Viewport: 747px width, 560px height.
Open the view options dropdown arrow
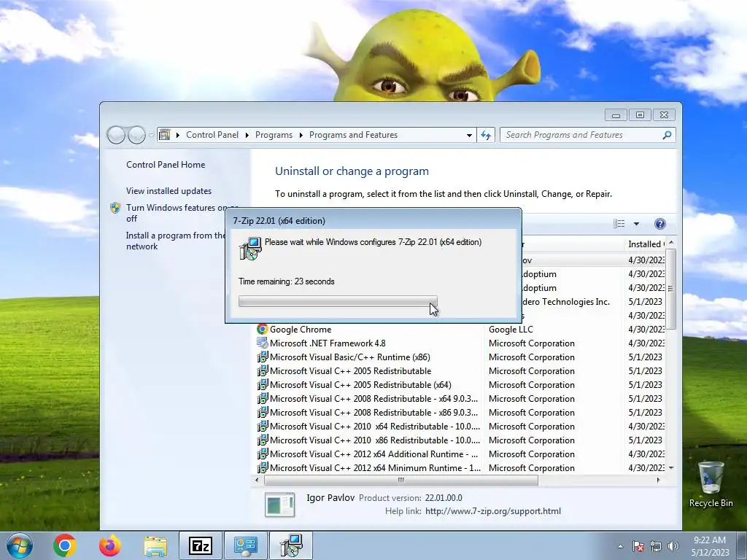636,224
